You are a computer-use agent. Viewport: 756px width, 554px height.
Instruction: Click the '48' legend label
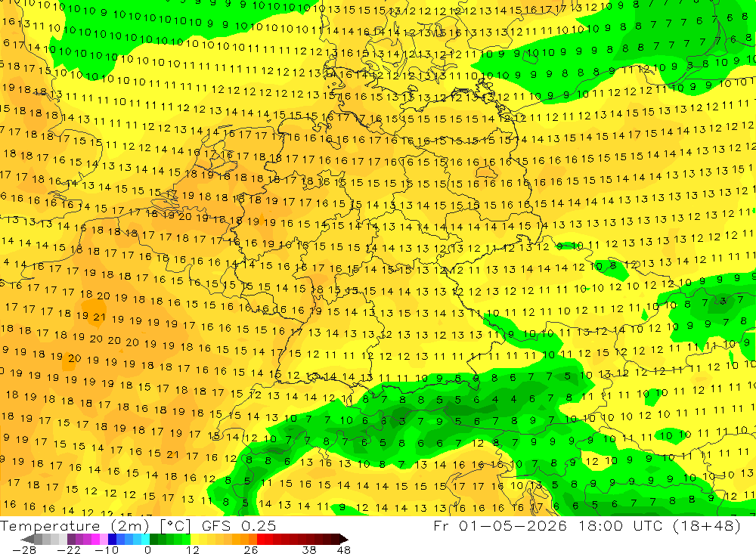(343, 550)
